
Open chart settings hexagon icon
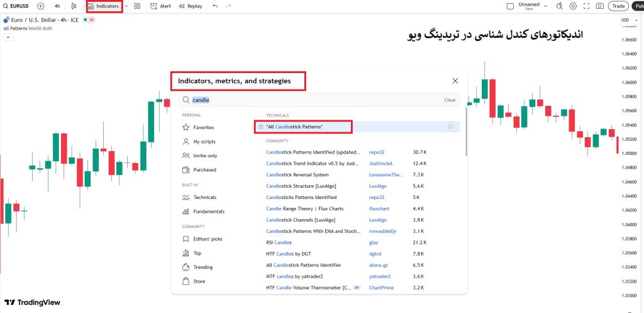(x=573, y=6)
